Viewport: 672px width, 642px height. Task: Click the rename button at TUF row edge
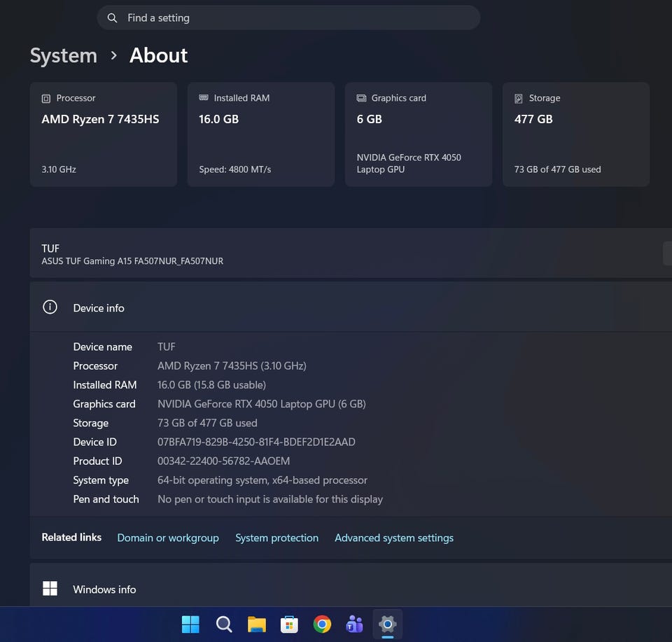coord(667,253)
